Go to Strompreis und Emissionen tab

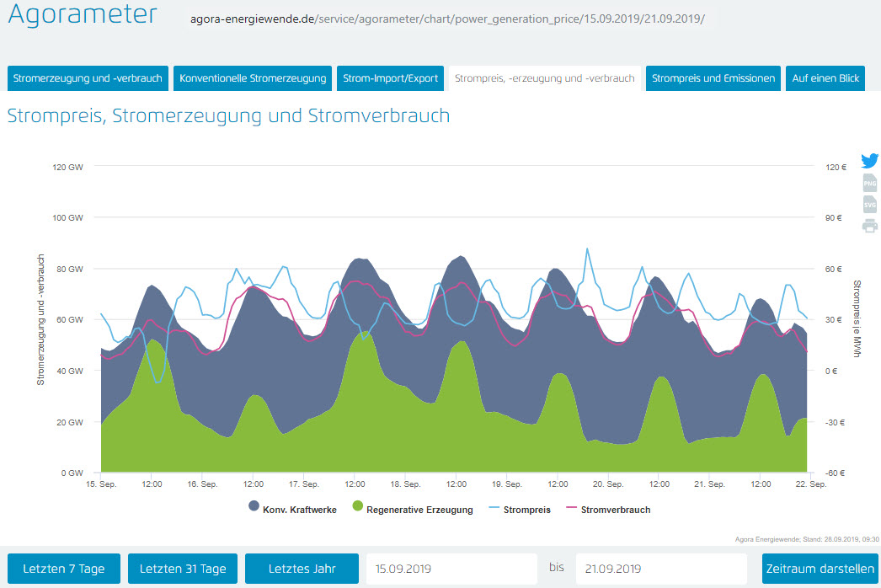713,78
